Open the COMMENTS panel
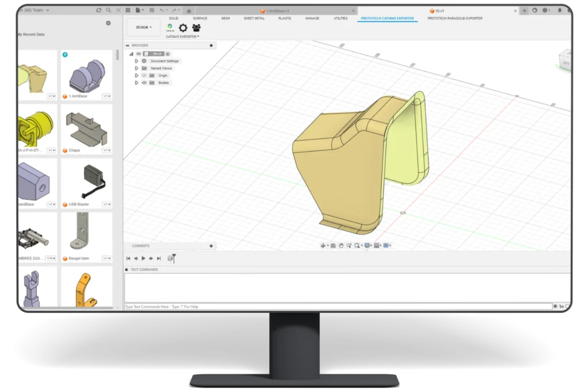 [x=140, y=245]
